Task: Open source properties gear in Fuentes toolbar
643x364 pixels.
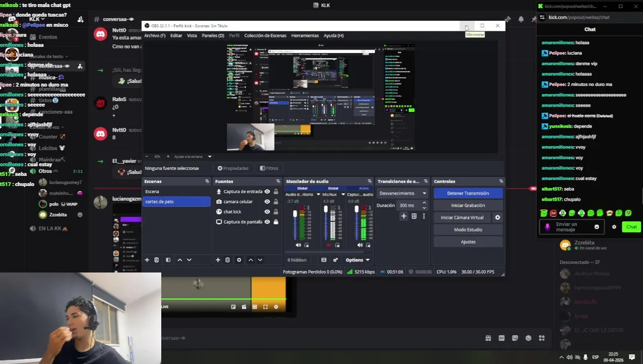Action: coord(239,260)
